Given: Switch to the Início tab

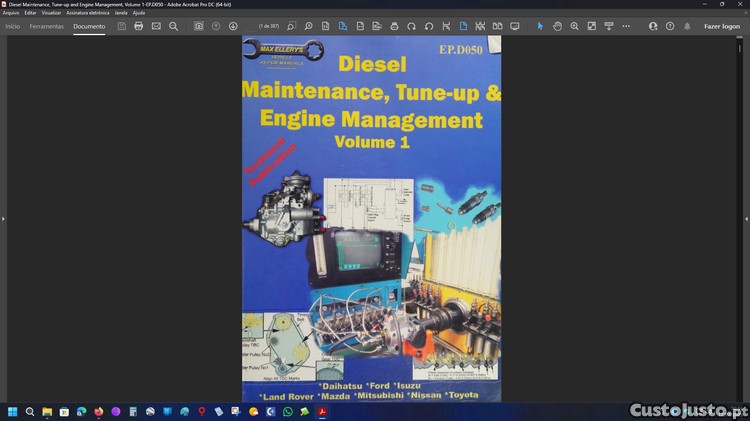Looking at the screenshot, I should pos(12,26).
